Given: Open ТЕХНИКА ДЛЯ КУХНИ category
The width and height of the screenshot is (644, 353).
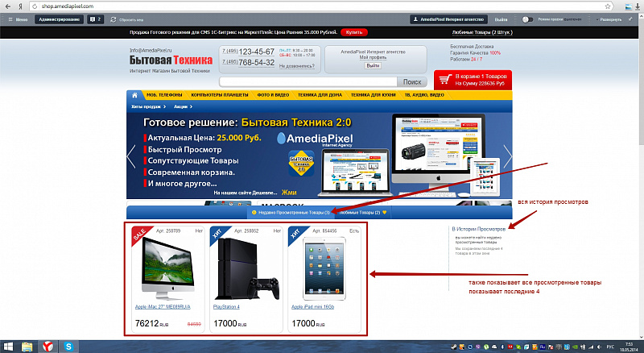Looking at the screenshot, I should (373, 95).
